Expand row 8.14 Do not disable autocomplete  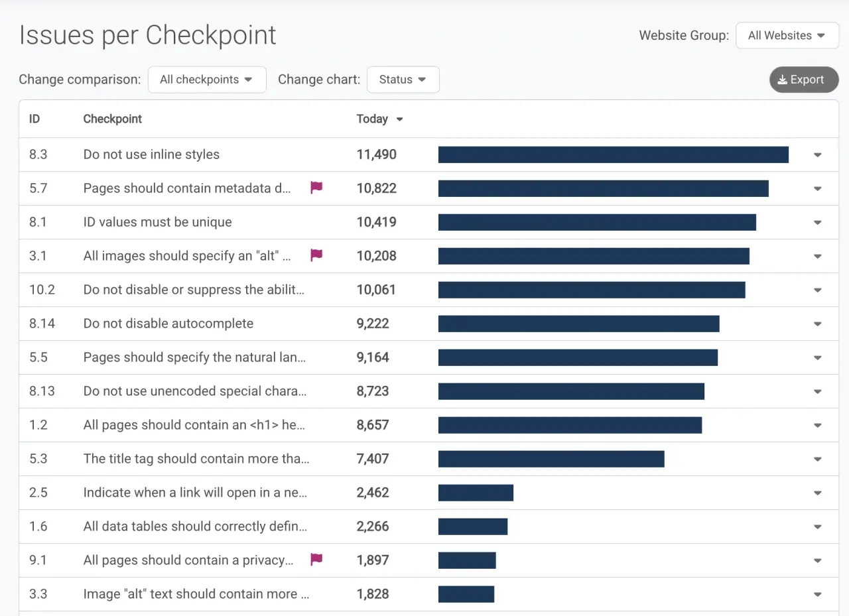817,324
